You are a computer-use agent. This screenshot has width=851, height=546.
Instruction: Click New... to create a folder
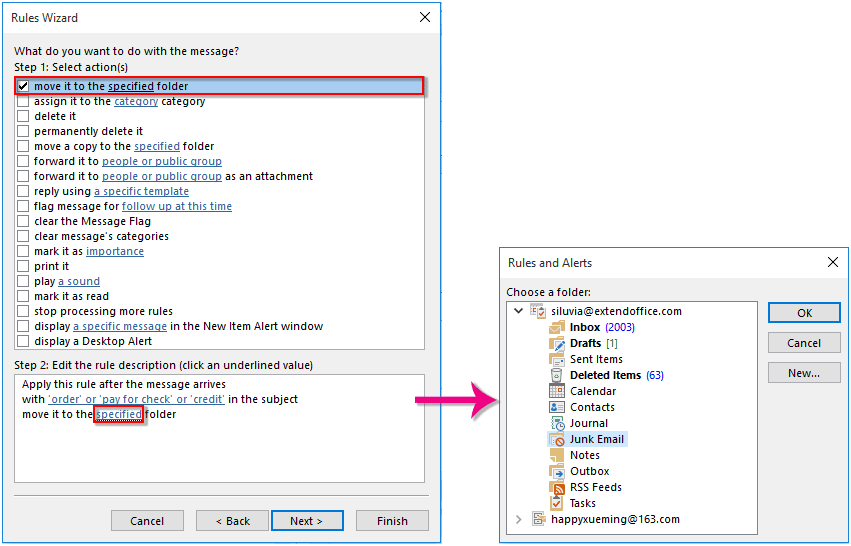tap(804, 373)
